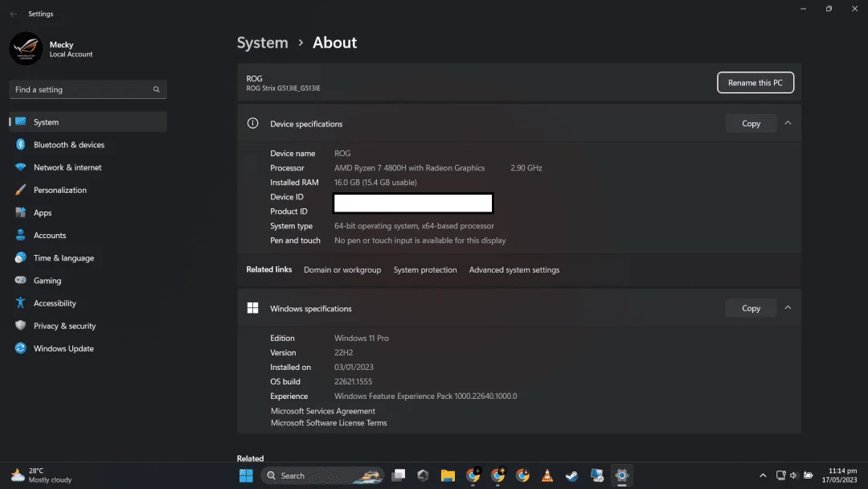The image size is (868, 489).
Task: Show hidden system tray icons
Action: [x=763, y=475]
